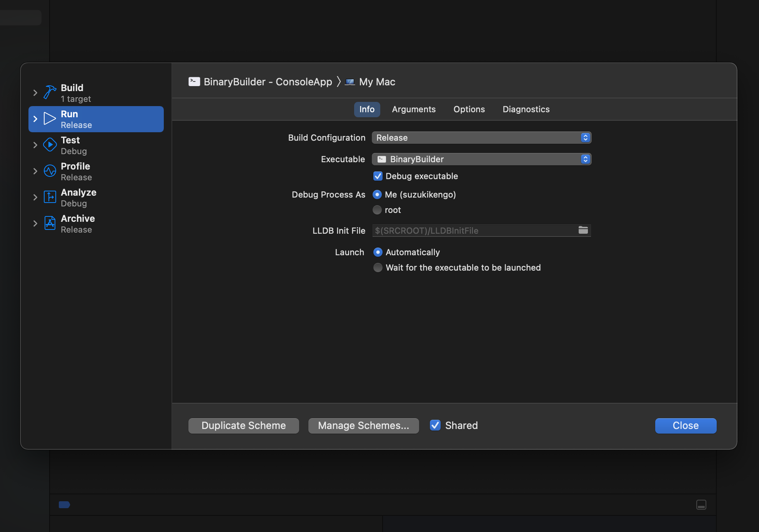Click the Build scheme icon

[x=50, y=92]
